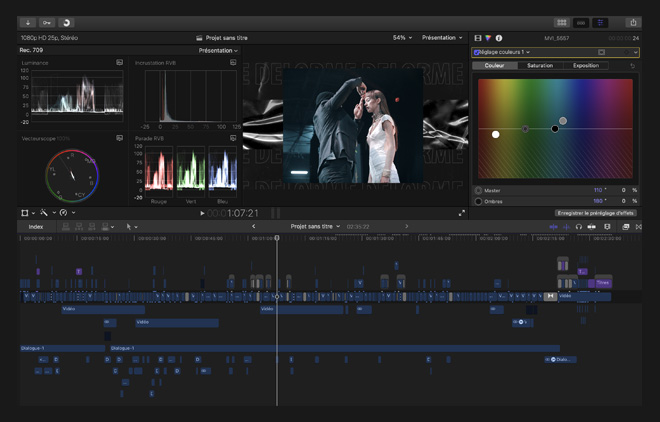Click the white color puck on color board
Viewport: 660px width, 422px height.
(496, 134)
